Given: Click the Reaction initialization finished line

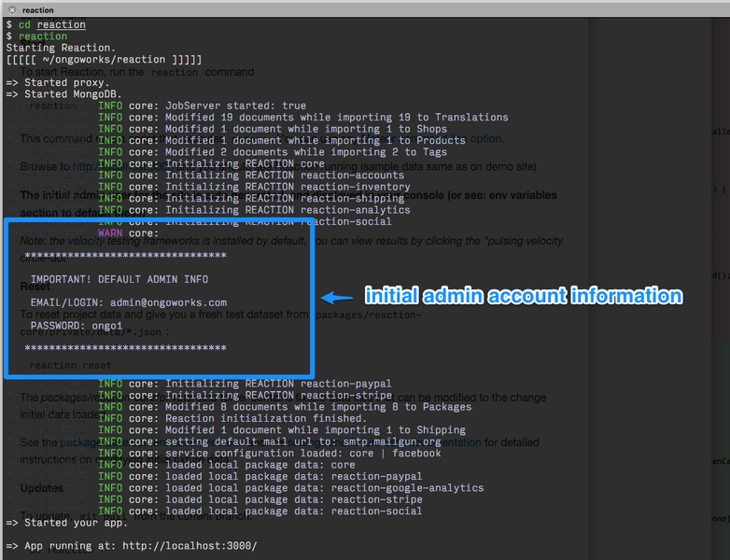Looking at the screenshot, I should 267,418.
